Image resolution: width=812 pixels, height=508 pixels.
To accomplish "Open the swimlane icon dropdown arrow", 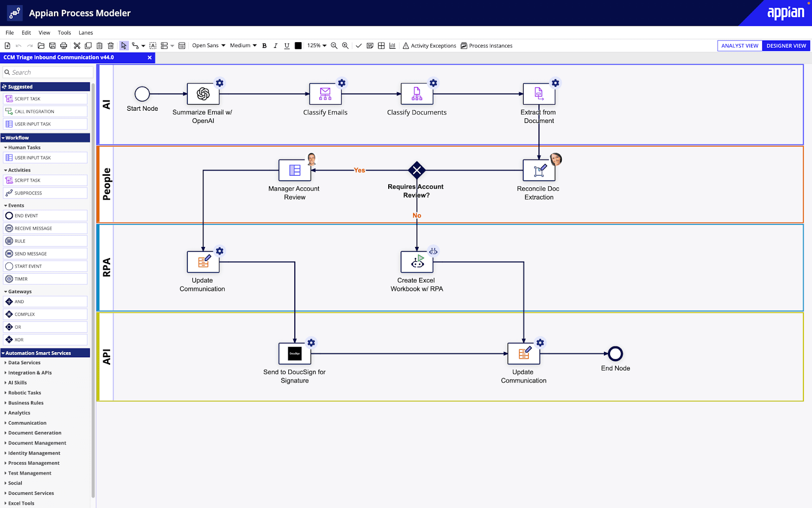I will point(172,46).
